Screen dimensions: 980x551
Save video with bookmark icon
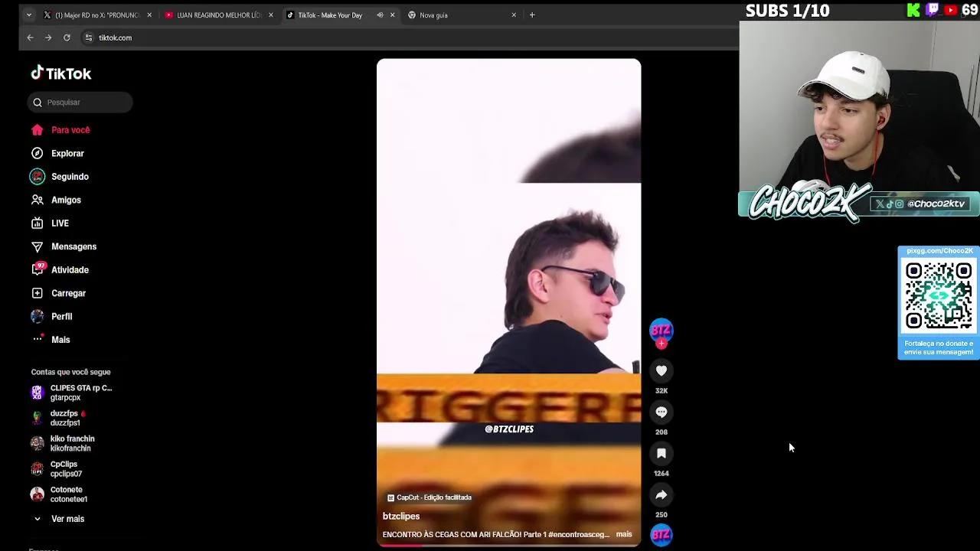[x=661, y=453]
